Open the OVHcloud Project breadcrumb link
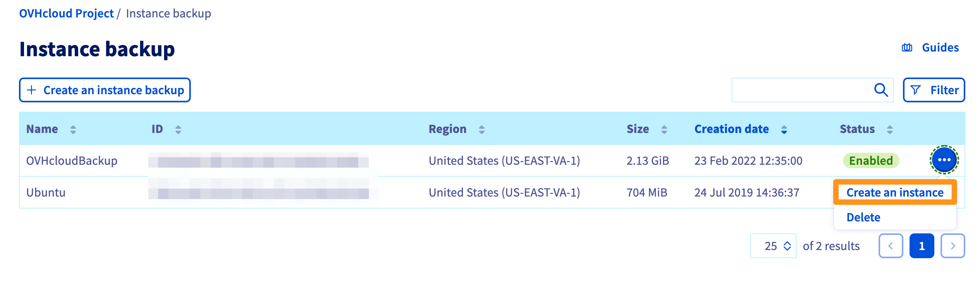The image size is (980, 283). 66,14
